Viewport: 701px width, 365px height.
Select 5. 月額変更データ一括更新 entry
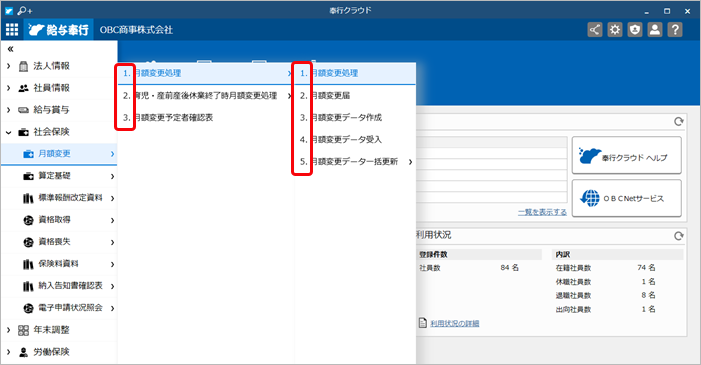coord(355,161)
